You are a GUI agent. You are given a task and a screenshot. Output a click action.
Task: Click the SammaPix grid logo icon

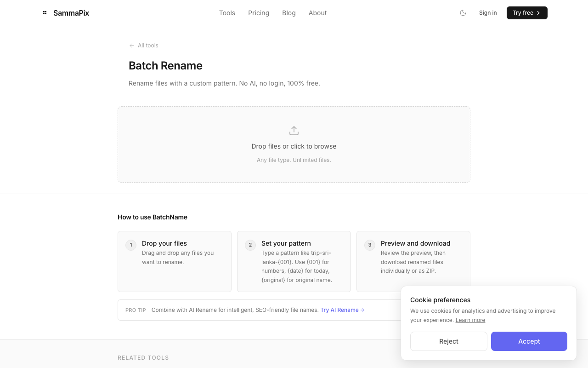click(x=45, y=13)
